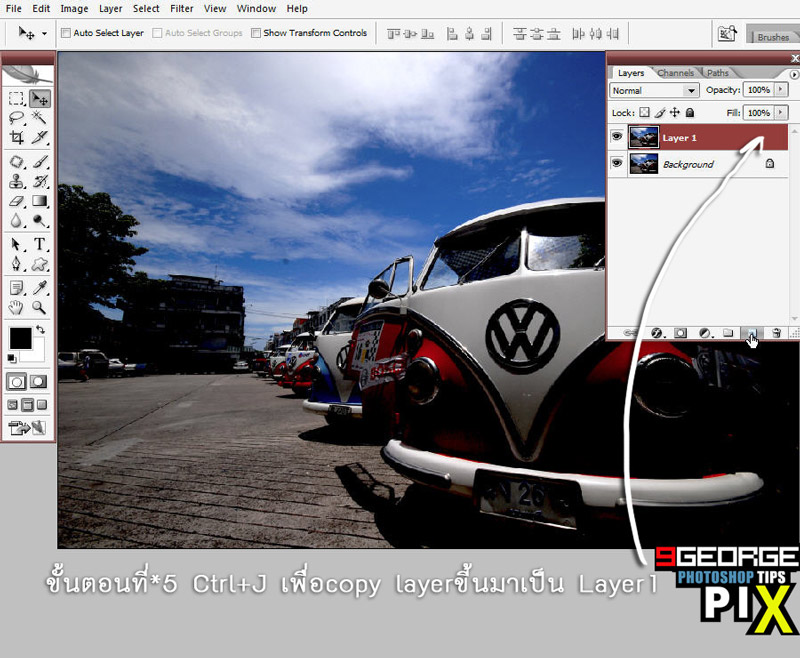Image resolution: width=800 pixels, height=658 pixels.
Task: Select the Crop tool
Action: (16, 137)
